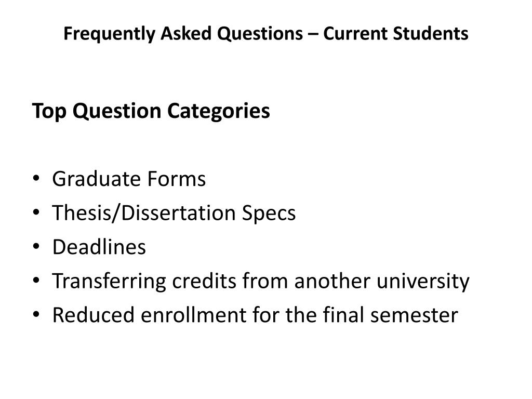
Task: Select the Graduate Forms bullet item
Action: (129, 179)
